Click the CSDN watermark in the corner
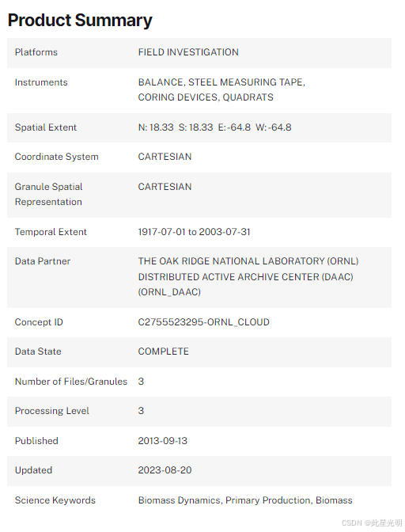Image resolution: width=405 pixels, height=532 pixels. click(x=372, y=522)
